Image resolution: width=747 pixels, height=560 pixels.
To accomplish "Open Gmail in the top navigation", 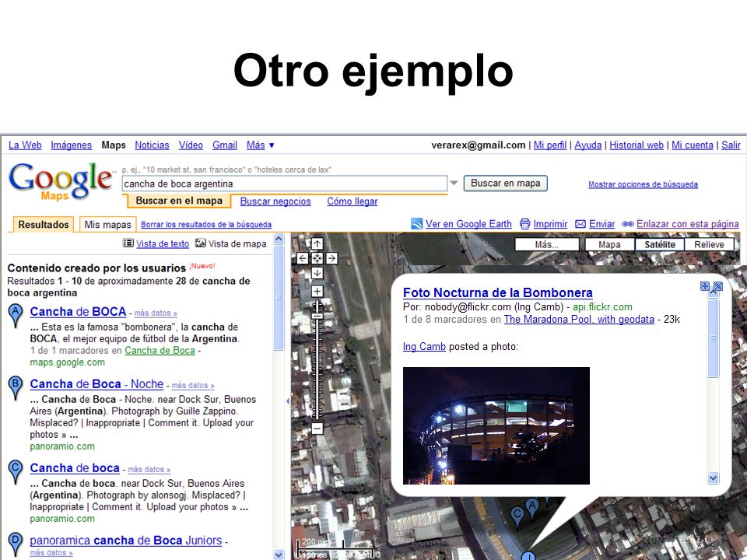I will (x=225, y=145).
